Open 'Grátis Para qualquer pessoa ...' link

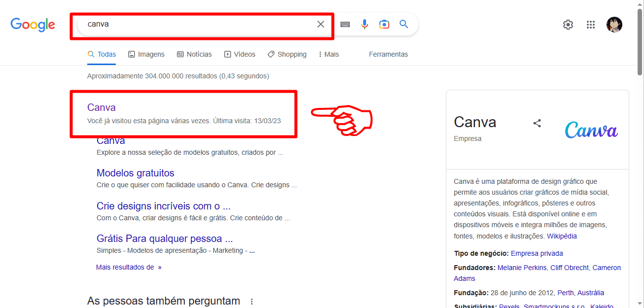pos(165,239)
